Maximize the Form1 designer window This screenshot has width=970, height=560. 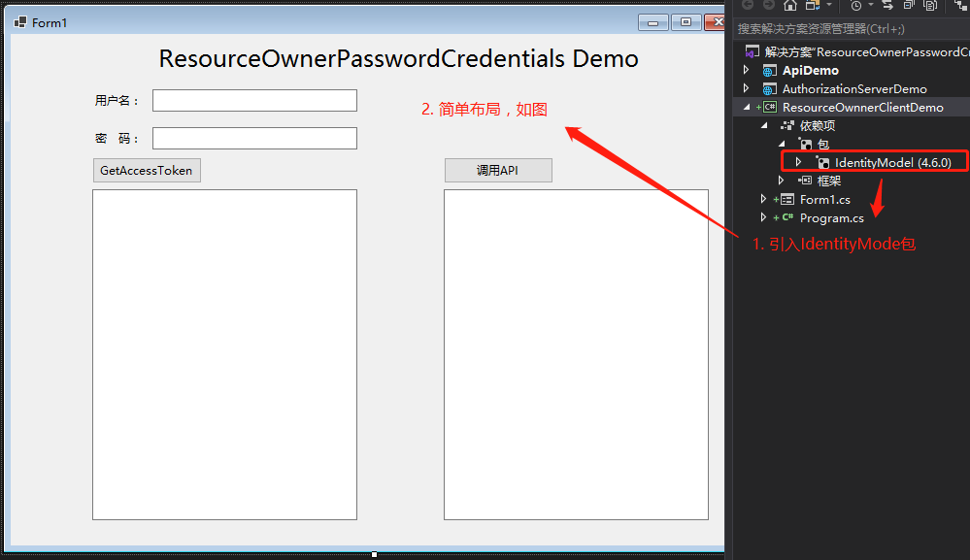[x=686, y=22]
